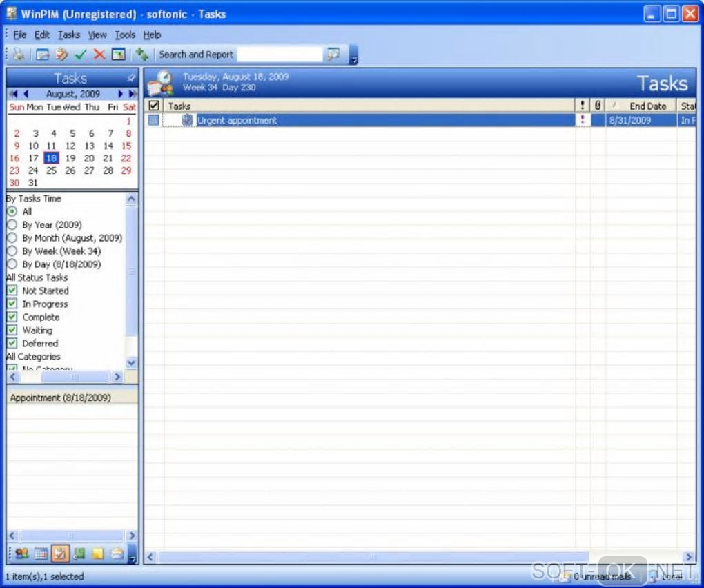The height and width of the screenshot is (588, 704).
Task: Click the August, 2009 month title
Action: [x=73, y=94]
